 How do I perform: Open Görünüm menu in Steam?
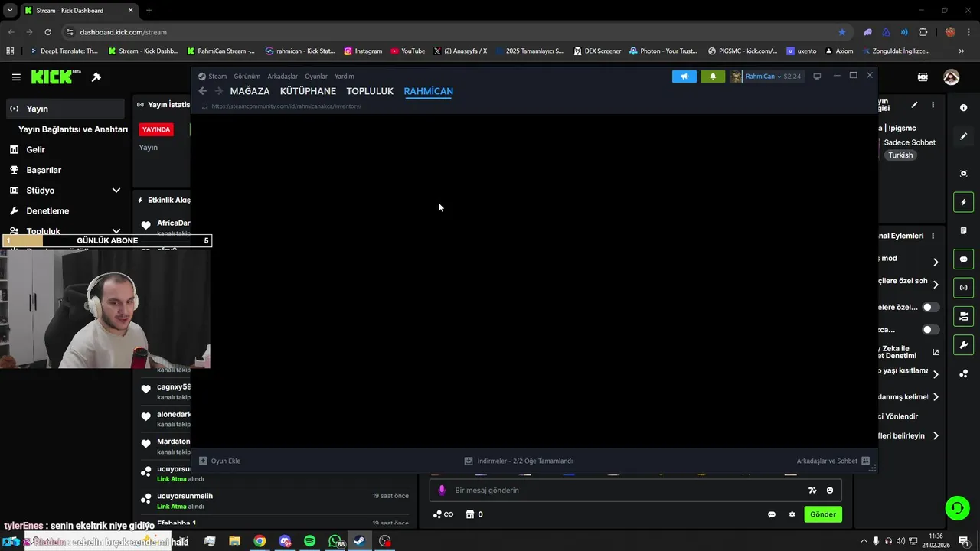(x=247, y=77)
